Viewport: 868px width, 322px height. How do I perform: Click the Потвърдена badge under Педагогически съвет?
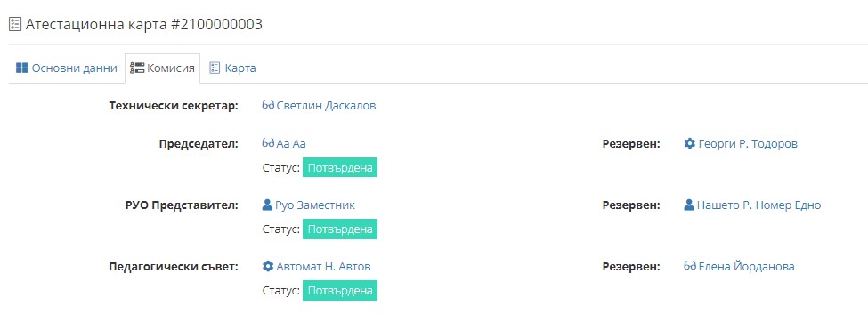click(340, 291)
